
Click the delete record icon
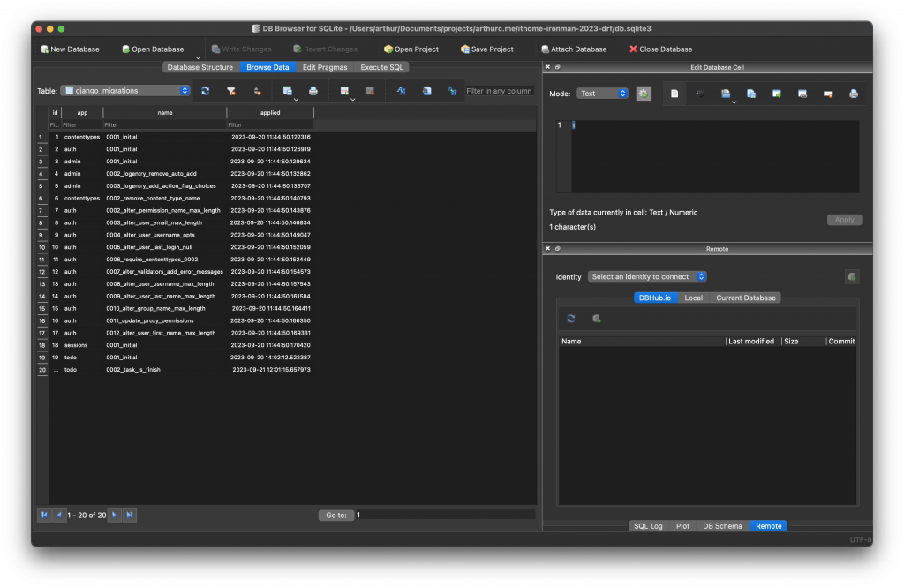click(x=370, y=91)
